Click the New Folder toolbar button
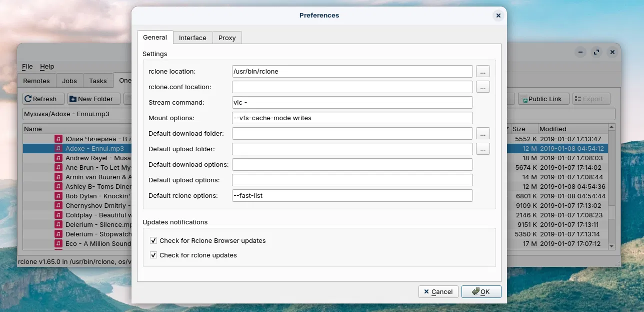The image size is (644, 312). pos(94,99)
